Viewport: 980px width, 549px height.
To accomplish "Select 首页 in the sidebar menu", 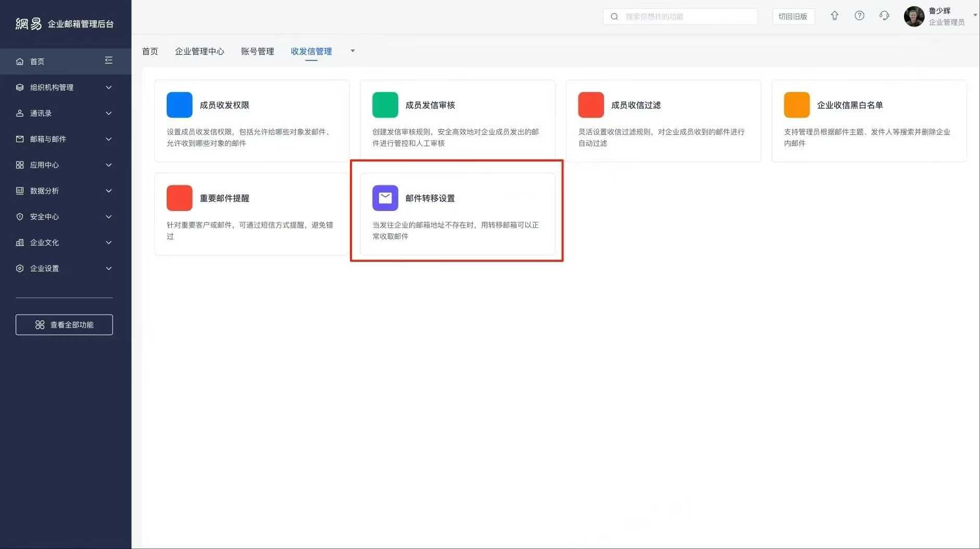I will tap(66, 61).
